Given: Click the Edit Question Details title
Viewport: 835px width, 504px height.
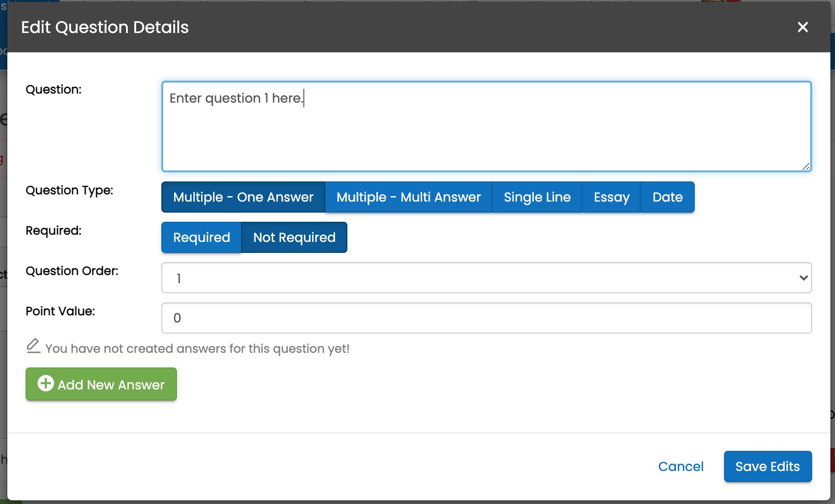Looking at the screenshot, I should click(105, 27).
